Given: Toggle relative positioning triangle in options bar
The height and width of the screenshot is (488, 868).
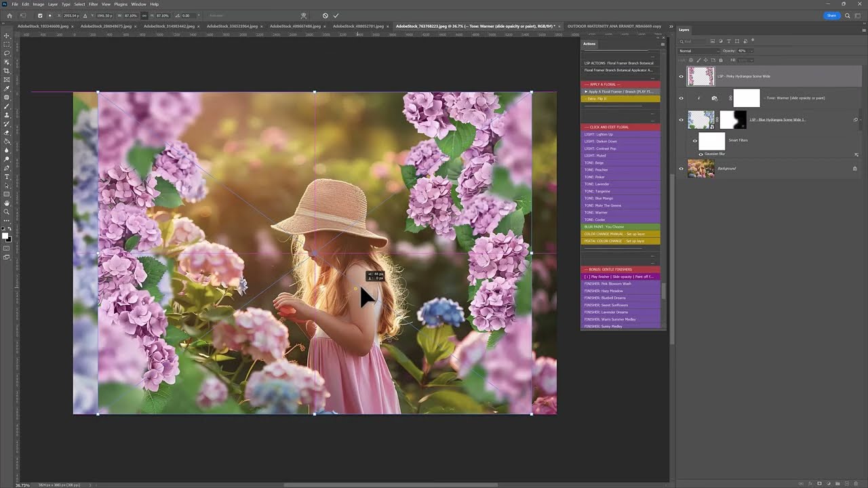Looking at the screenshot, I should pos(85,16).
